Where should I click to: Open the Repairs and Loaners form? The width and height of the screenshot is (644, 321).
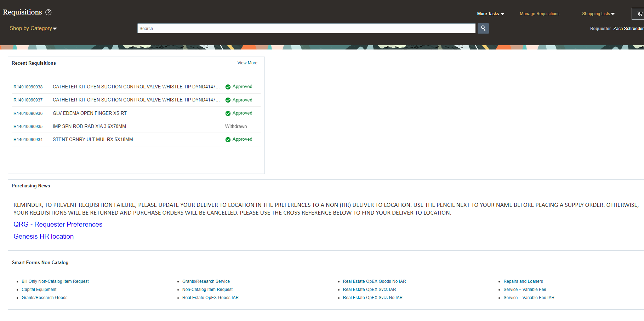tap(523, 281)
